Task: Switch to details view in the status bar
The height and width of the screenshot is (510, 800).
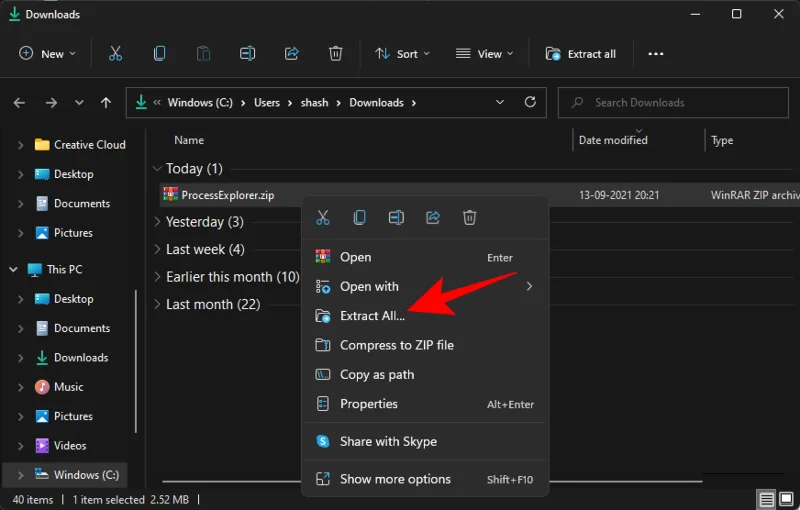Action: tap(767, 500)
